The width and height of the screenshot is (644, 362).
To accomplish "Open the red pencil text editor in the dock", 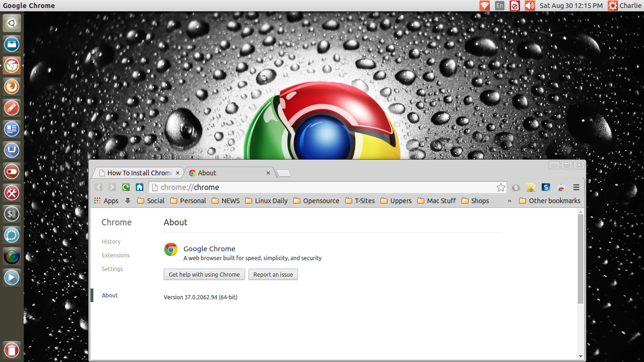I will 12,108.
